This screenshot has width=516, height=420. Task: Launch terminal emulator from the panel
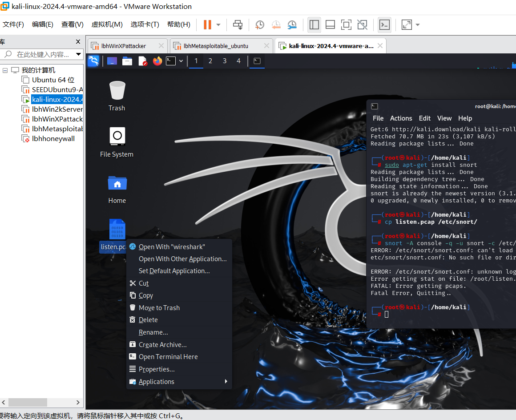tap(171, 61)
